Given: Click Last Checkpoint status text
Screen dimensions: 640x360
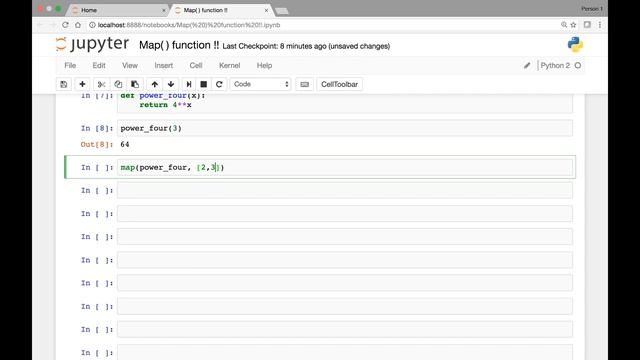Looking at the screenshot, I should (x=306, y=46).
